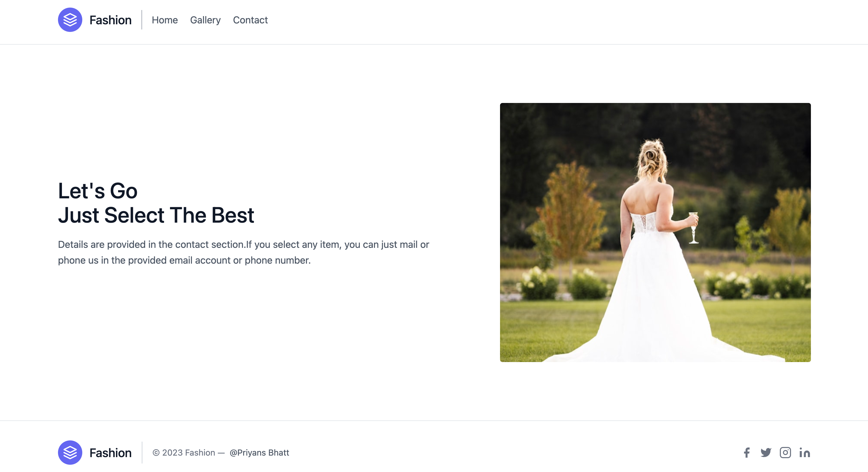Image resolution: width=868 pixels, height=472 pixels.
Task: Open the Home navigation link
Action: tap(165, 20)
